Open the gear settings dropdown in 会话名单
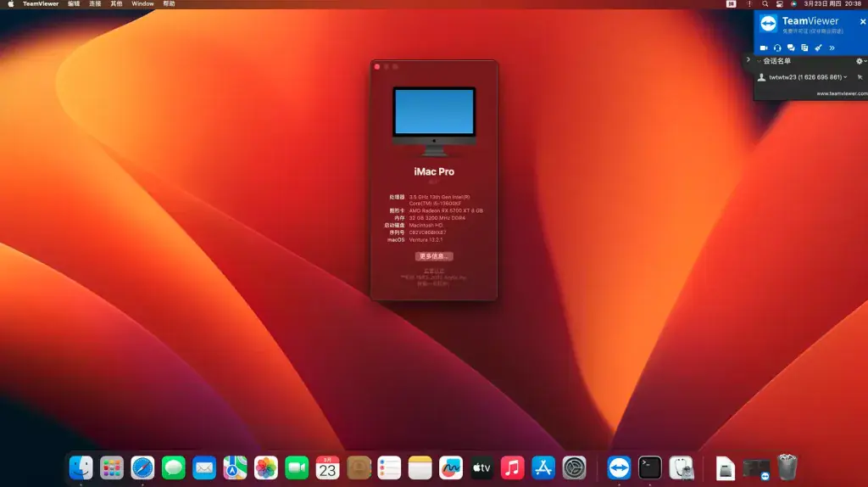 coord(861,61)
